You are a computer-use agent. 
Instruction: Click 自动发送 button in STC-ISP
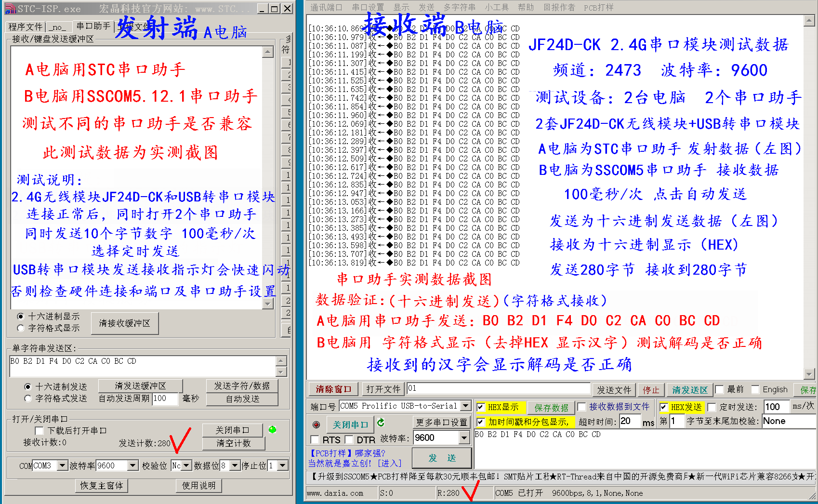(x=242, y=399)
